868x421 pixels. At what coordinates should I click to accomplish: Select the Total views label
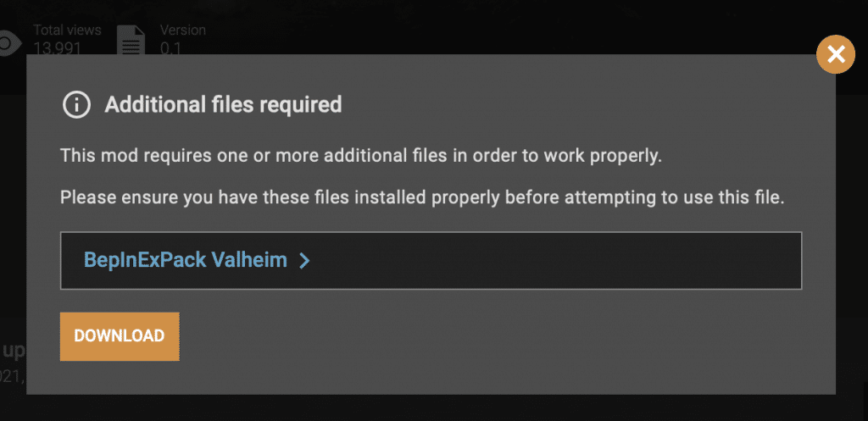point(67,30)
